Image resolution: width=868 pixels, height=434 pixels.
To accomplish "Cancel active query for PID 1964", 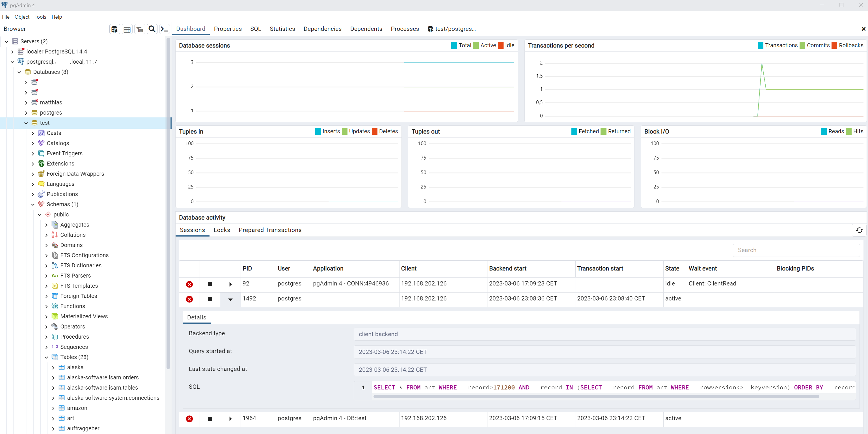I will pos(210,419).
